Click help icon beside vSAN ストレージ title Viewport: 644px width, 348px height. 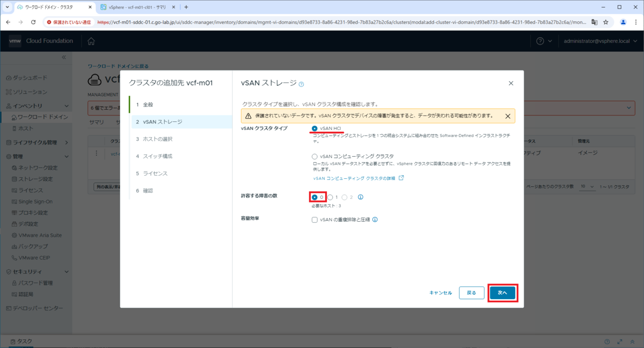[301, 84]
